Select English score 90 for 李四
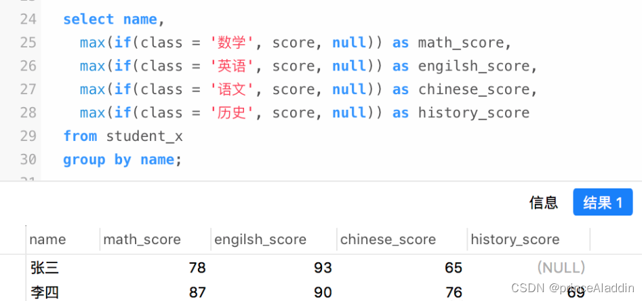Screen dimensions: 644x301 click(323, 292)
